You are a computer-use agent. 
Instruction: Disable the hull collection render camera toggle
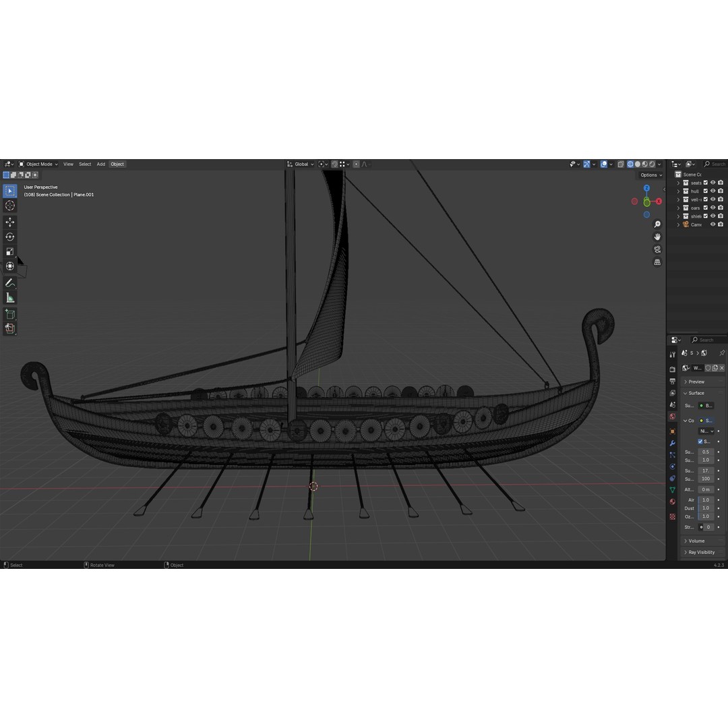coord(721,191)
